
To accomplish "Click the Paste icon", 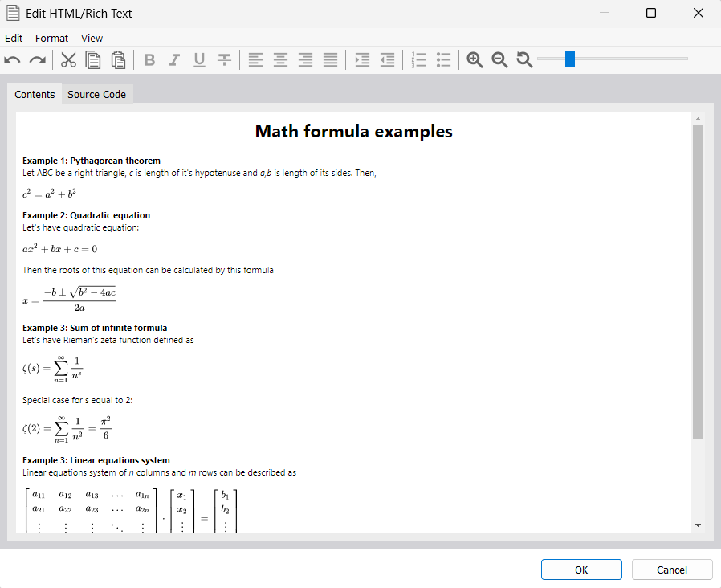I will [116, 59].
